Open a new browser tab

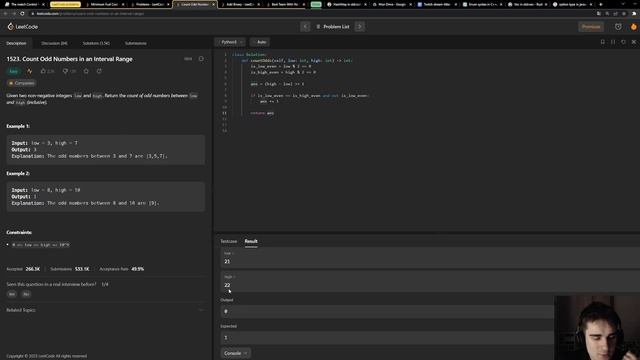[x=600, y=4]
